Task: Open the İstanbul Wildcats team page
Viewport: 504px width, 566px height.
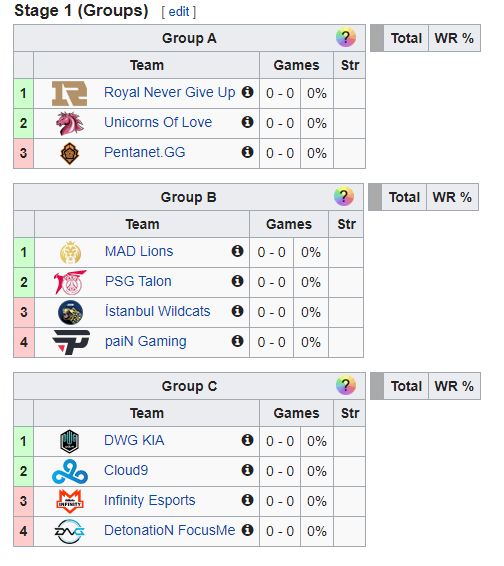Action: pyautogui.click(x=157, y=311)
